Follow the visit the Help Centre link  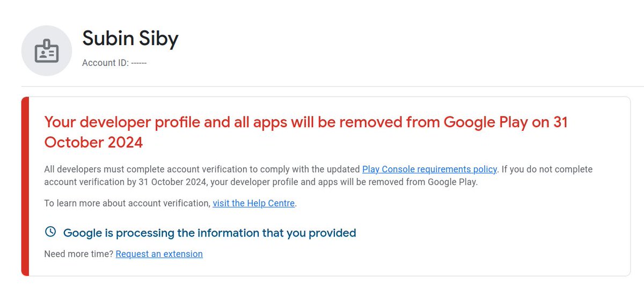click(x=254, y=203)
